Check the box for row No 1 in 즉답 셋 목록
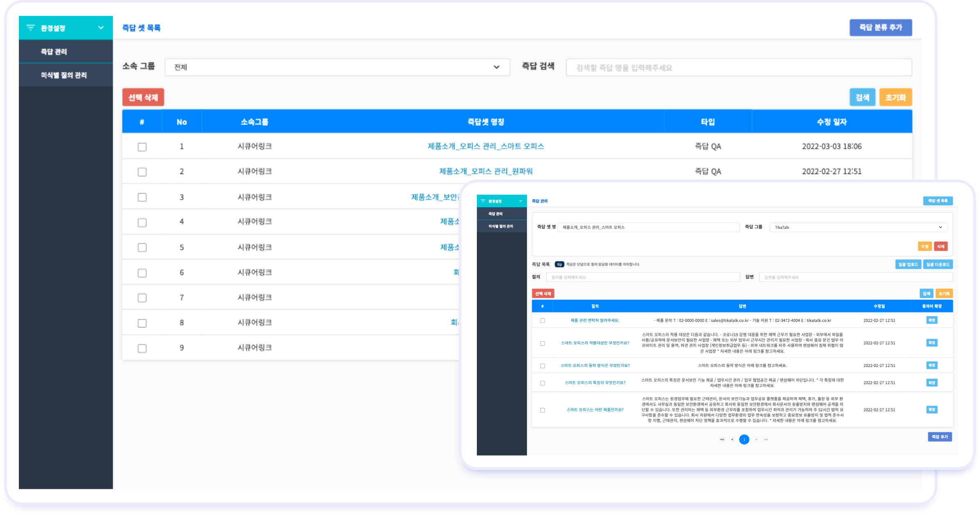The height and width of the screenshot is (515, 980). pyautogui.click(x=142, y=147)
